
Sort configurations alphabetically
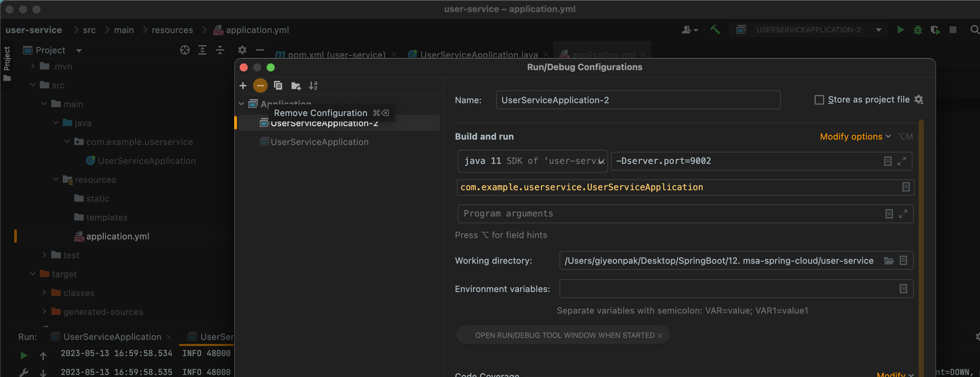coord(313,86)
